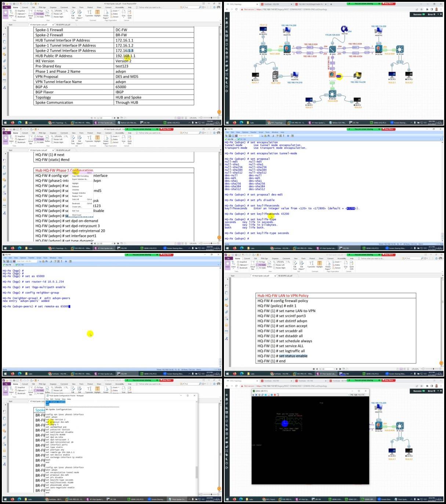Select the BR-PC1 computer node
446x504 pixels.
(309, 101)
